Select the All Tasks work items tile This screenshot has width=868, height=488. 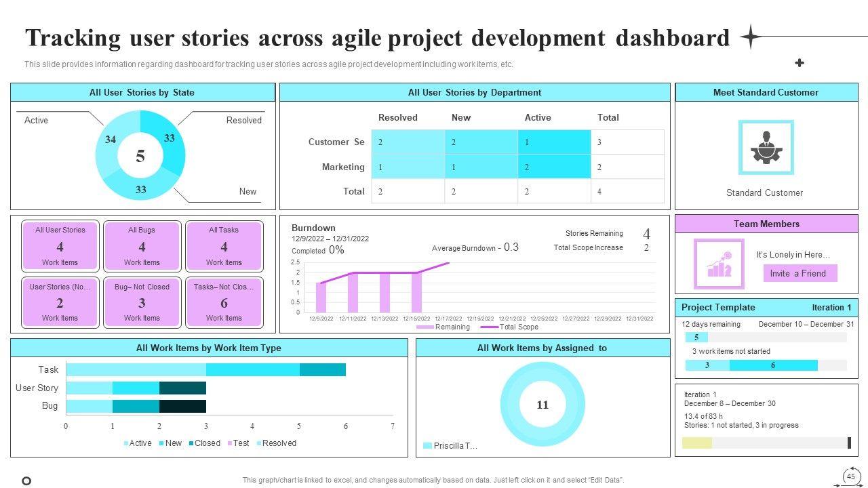[224, 246]
